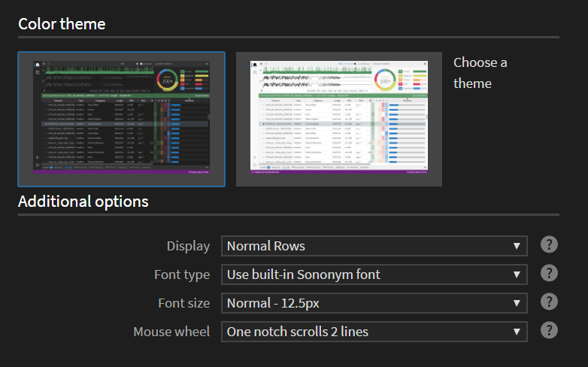Click the Font type label

[x=182, y=274]
